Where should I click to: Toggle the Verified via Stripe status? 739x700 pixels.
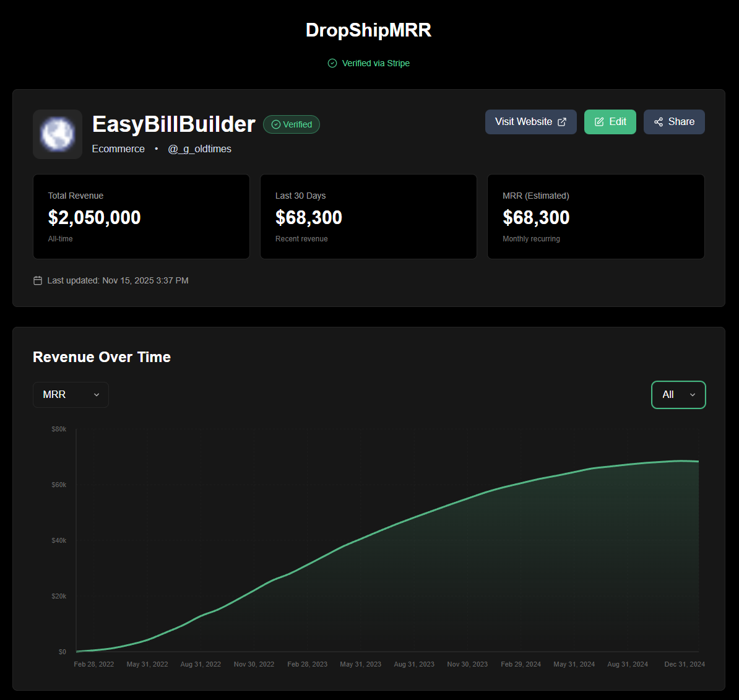[x=368, y=63]
